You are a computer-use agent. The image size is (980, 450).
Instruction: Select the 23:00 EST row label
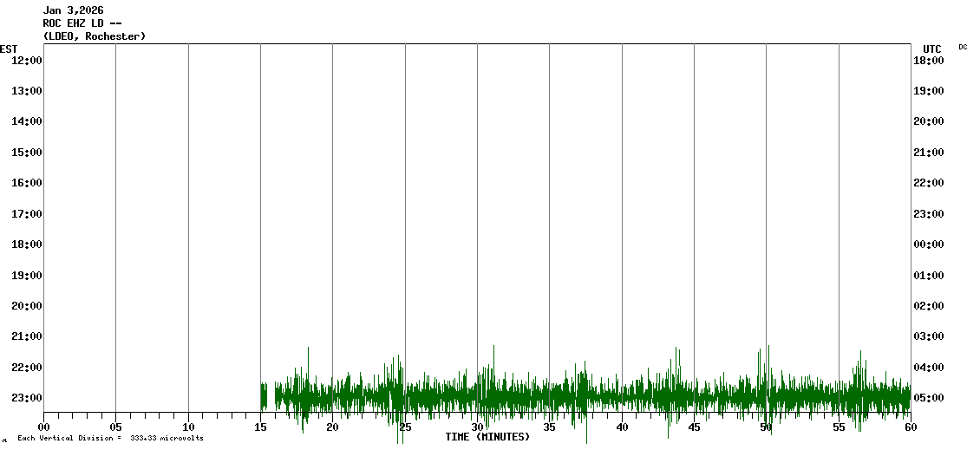coord(26,398)
